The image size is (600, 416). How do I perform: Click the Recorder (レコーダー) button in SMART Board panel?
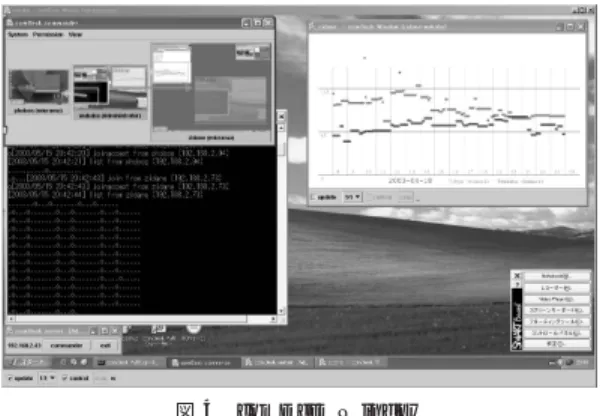point(556,288)
